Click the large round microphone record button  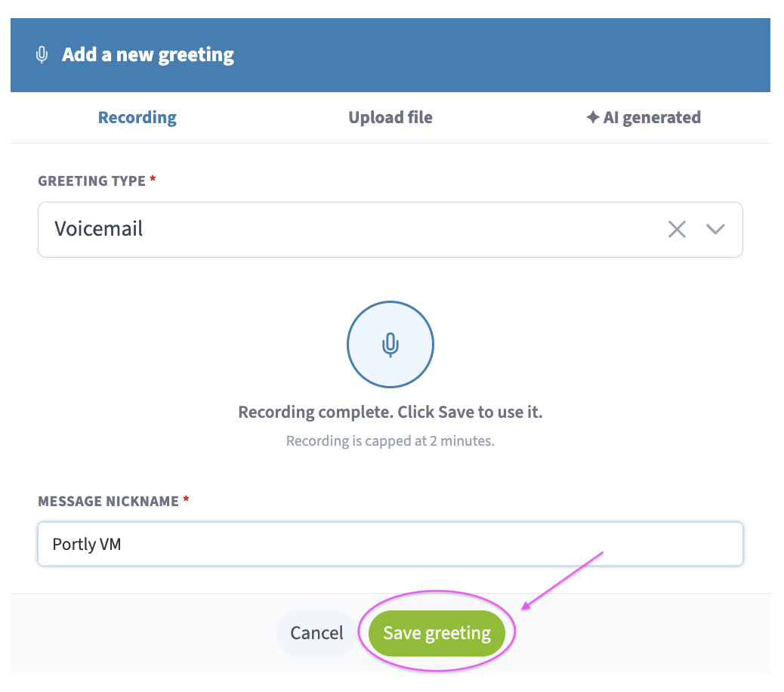390,344
